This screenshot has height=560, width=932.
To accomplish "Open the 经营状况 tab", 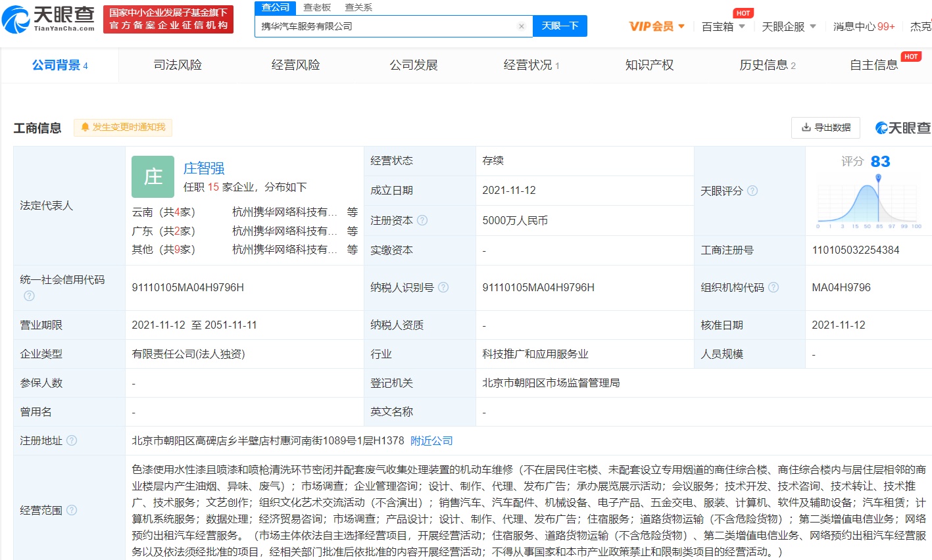I will [x=531, y=65].
